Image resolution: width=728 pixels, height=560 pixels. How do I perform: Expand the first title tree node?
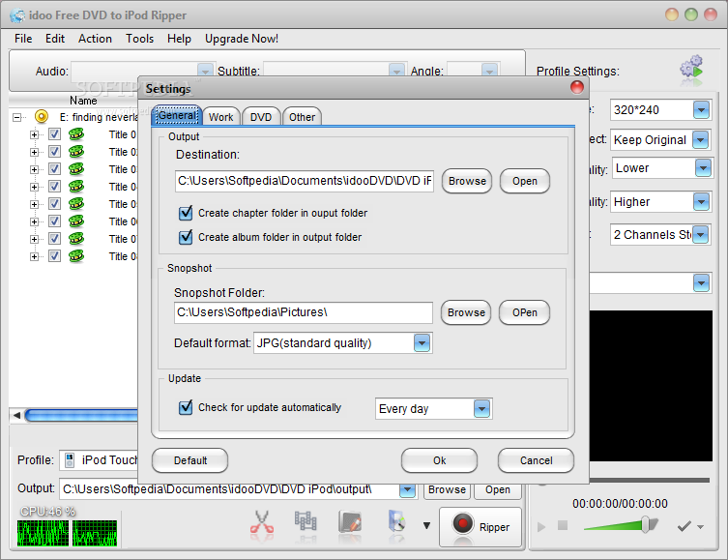tap(34, 134)
